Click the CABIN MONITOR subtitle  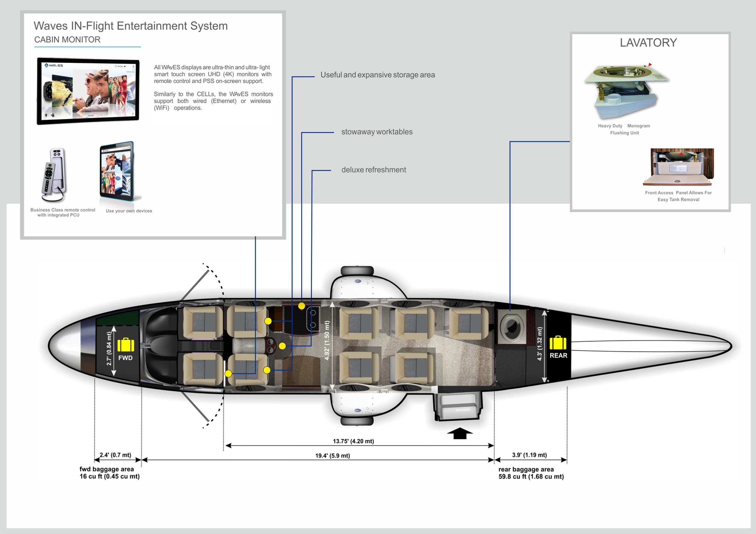pyautogui.click(x=67, y=39)
